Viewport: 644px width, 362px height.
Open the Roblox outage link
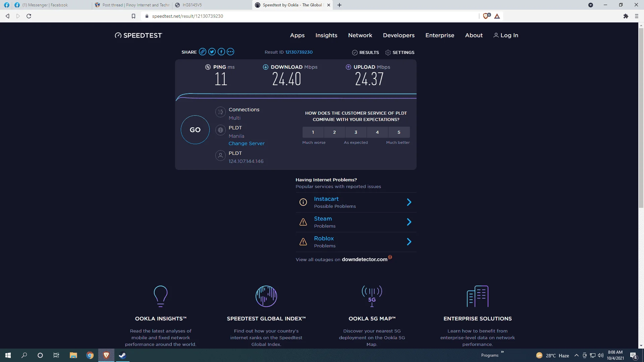[x=324, y=239]
